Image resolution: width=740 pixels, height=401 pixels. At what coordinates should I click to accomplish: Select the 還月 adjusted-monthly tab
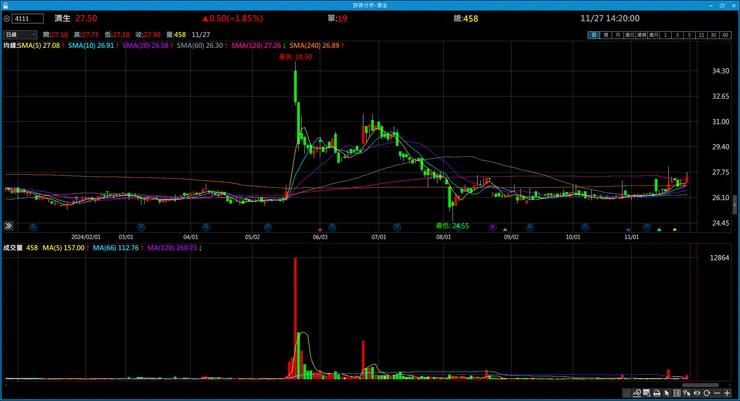tap(653, 35)
